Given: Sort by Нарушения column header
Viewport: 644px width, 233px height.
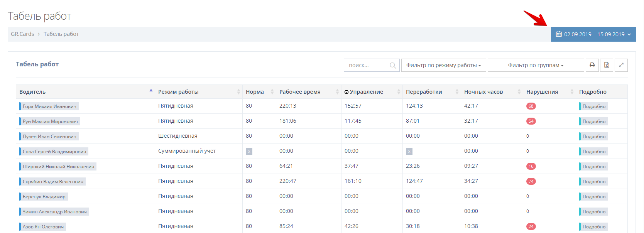Looking at the screenshot, I should click(542, 92).
